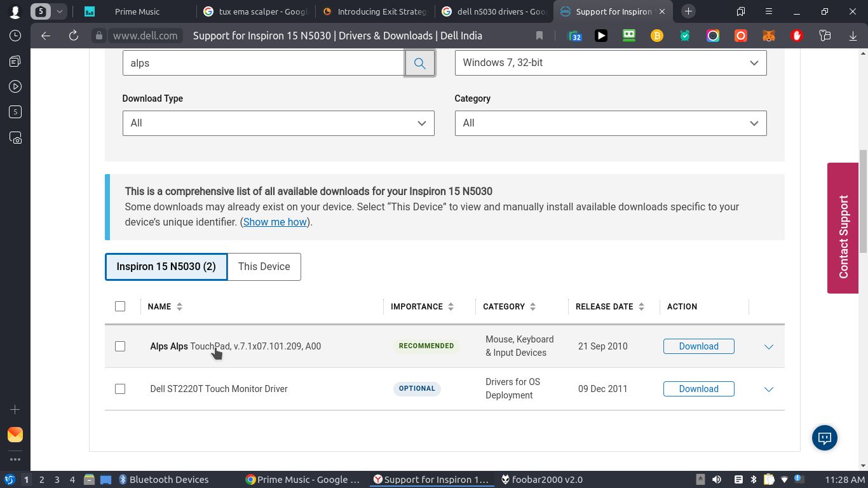Viewport: 868px width, 488px height.
Task: Click the 21 Sep 2010 release date
Action: click(x=602, y=346)
